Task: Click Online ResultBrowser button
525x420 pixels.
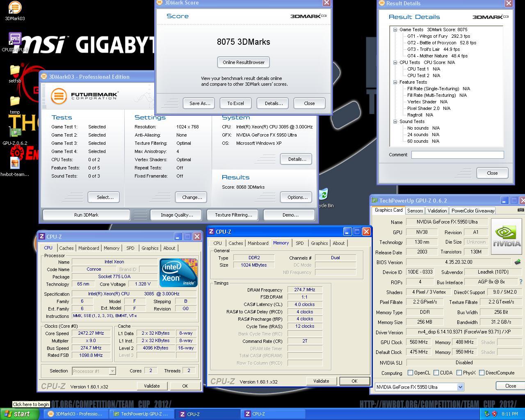Action: point(244,62)
